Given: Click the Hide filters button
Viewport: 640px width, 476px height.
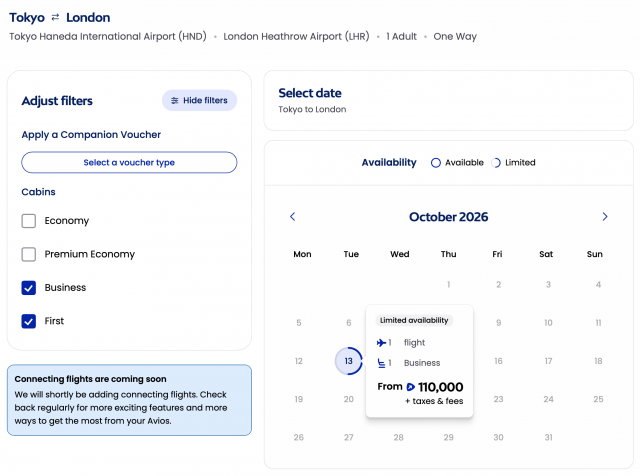Looking at the screenshot, I should 199,100.
